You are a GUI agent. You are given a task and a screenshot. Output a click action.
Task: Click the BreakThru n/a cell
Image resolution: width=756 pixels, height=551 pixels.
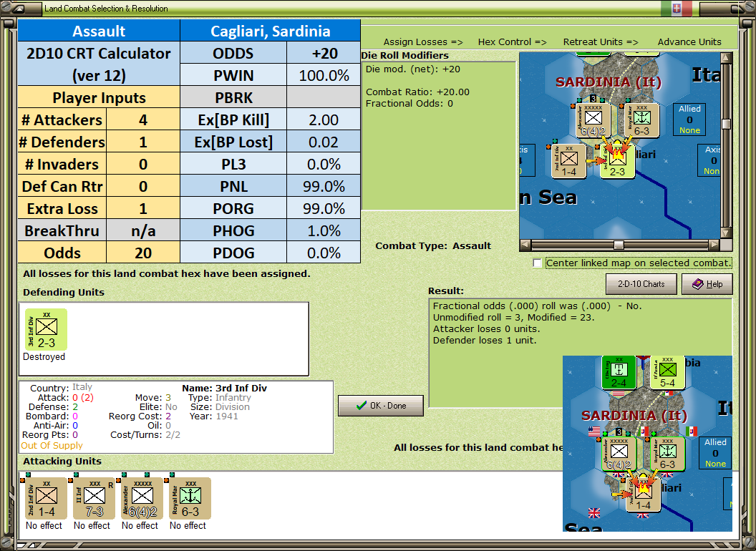[143, 231]
